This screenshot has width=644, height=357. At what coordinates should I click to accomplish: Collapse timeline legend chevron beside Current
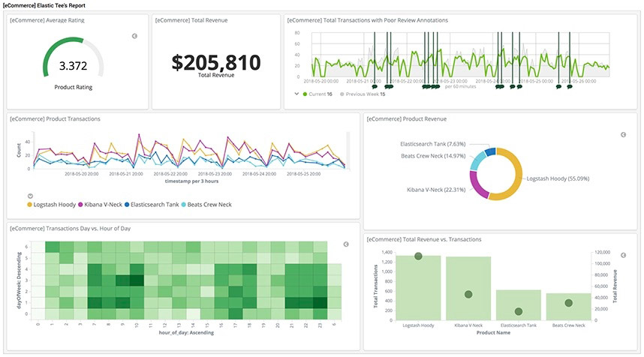click(x=296, y=94)
